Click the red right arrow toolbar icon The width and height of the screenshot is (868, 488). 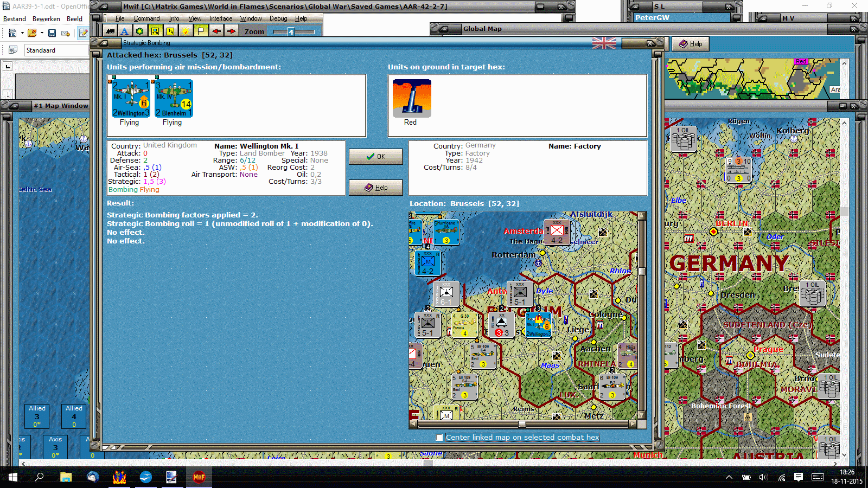pyautogui.click(x=231, y=31)
